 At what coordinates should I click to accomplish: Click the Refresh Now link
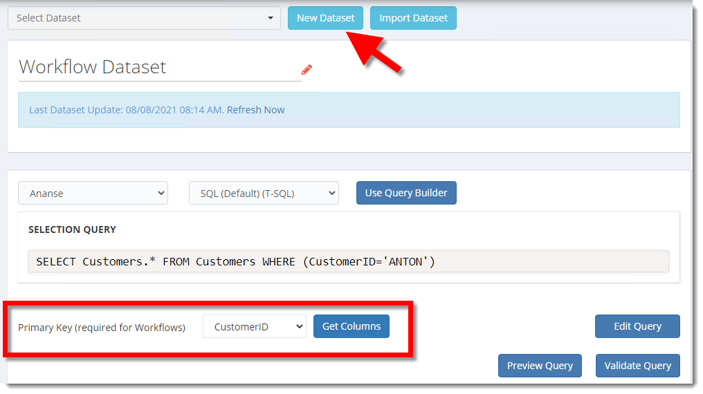click(256, 110)
